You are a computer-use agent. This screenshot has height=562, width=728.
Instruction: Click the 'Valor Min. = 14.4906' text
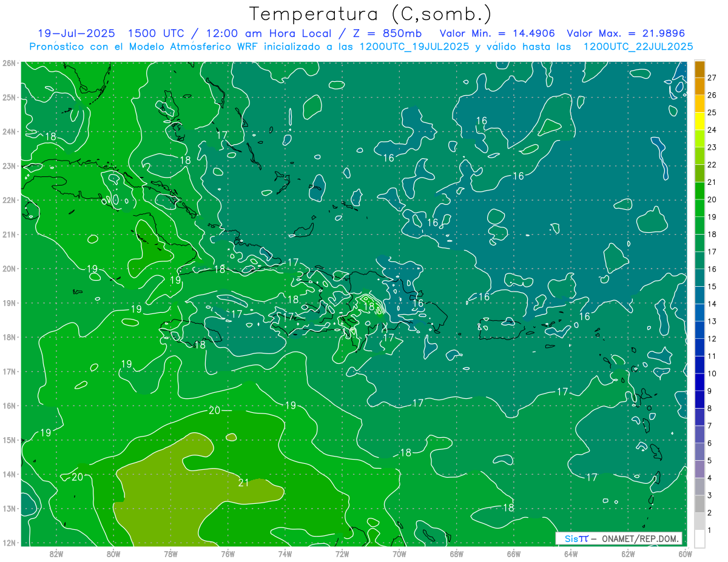[x=496, y=33]
